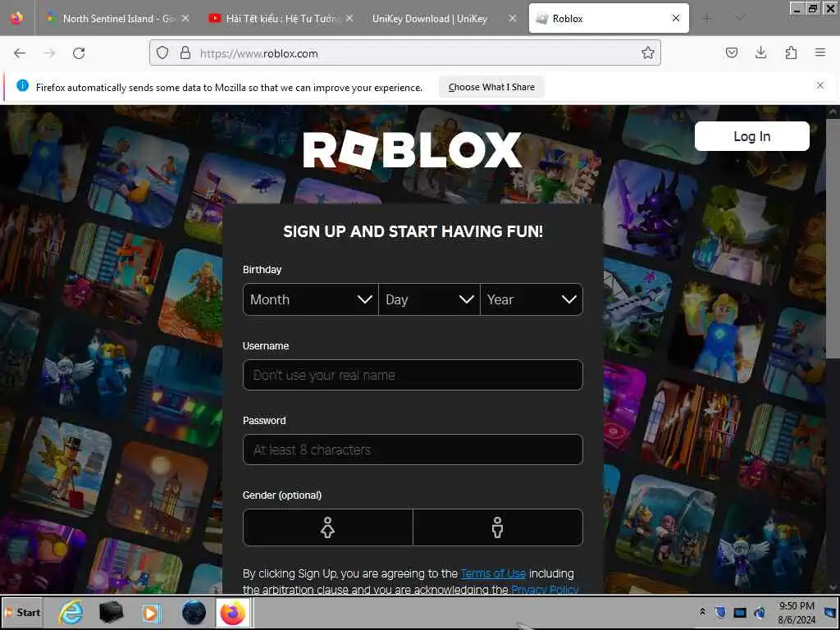This screenshot has height=630, width=840.
Task: Select the female gender icon
Action: coord(328,527)
